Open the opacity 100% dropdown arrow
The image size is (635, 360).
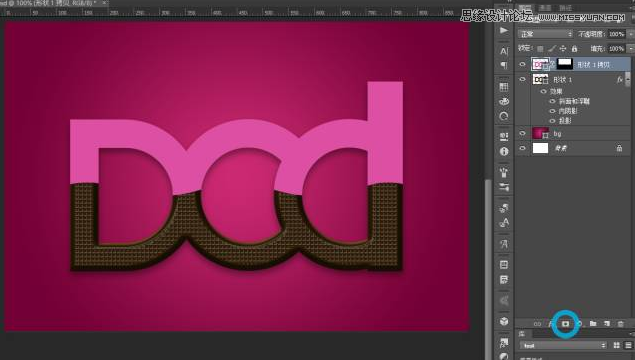[631, 34]
